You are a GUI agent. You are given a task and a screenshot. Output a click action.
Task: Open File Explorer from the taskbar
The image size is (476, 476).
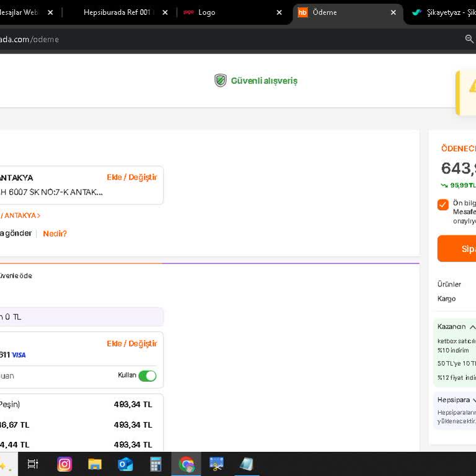95,464
